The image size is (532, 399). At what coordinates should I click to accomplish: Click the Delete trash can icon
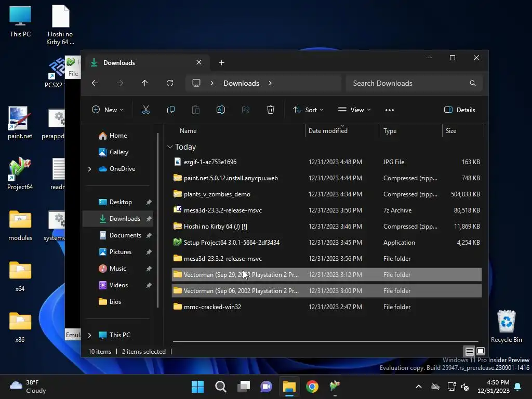click(x=270, y=110)
